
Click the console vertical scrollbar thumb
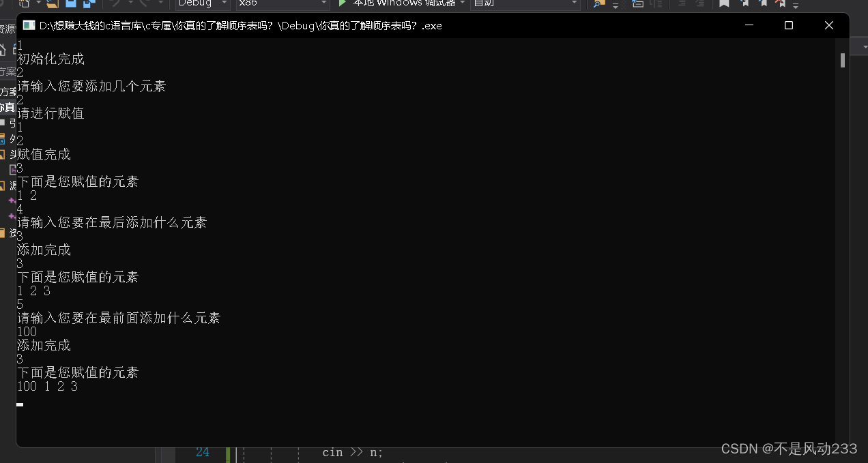click(843, 61)
